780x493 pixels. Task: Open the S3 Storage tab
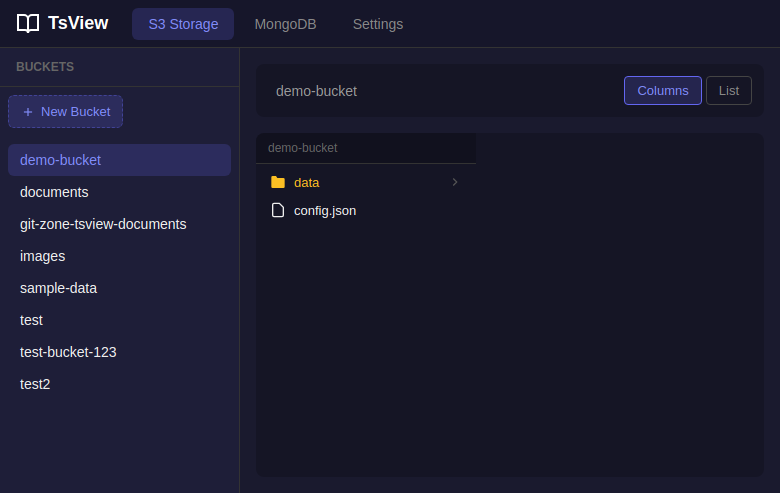pyautogui.click(x=183, y=24)
